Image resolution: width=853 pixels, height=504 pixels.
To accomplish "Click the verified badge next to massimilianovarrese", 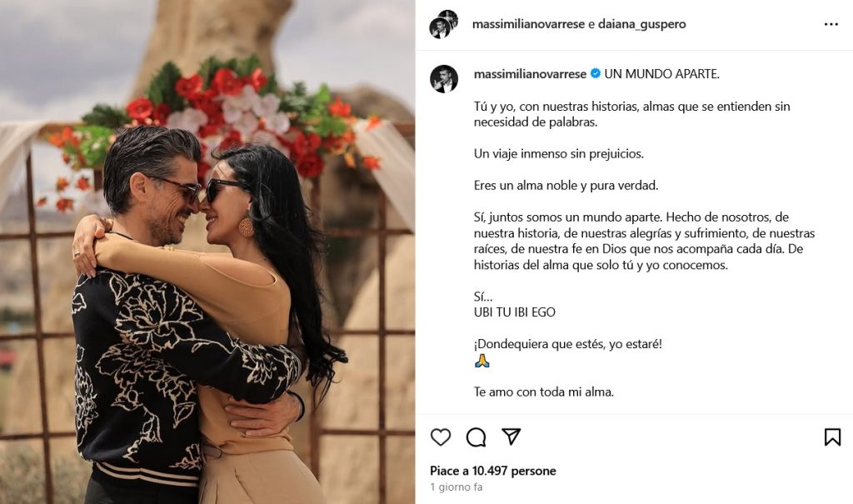I will (595, 73).
